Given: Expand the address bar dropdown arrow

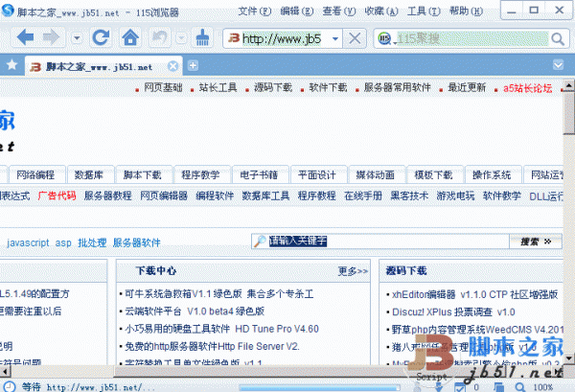Looking at the screenshot, I should [334, 38].
